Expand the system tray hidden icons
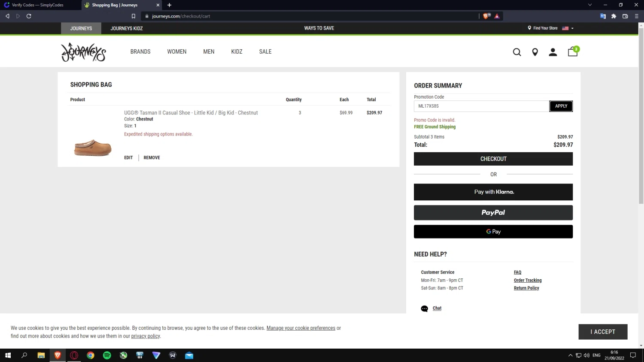The image size is (644, 362). click(570, 355)
